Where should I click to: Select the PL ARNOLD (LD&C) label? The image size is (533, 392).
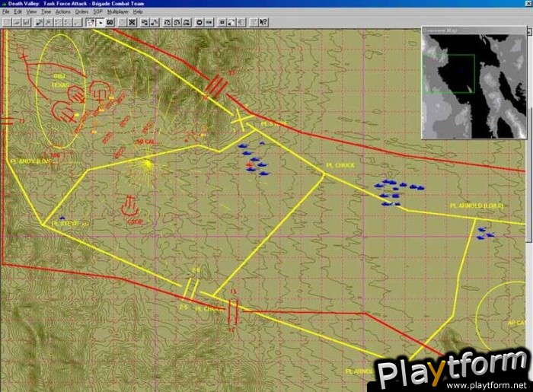pos(476,206)
